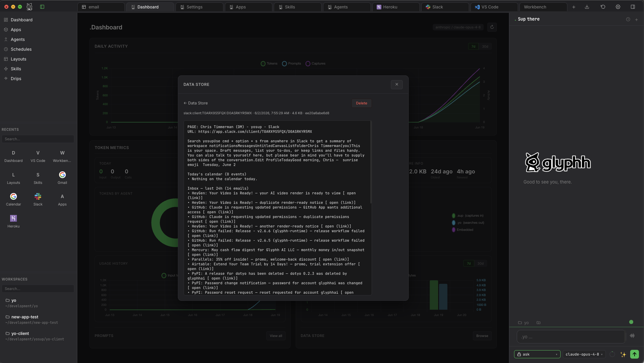Screen dimensions: 644x363
Task: Open the VS Code recent tile
Action: point(38,156)
